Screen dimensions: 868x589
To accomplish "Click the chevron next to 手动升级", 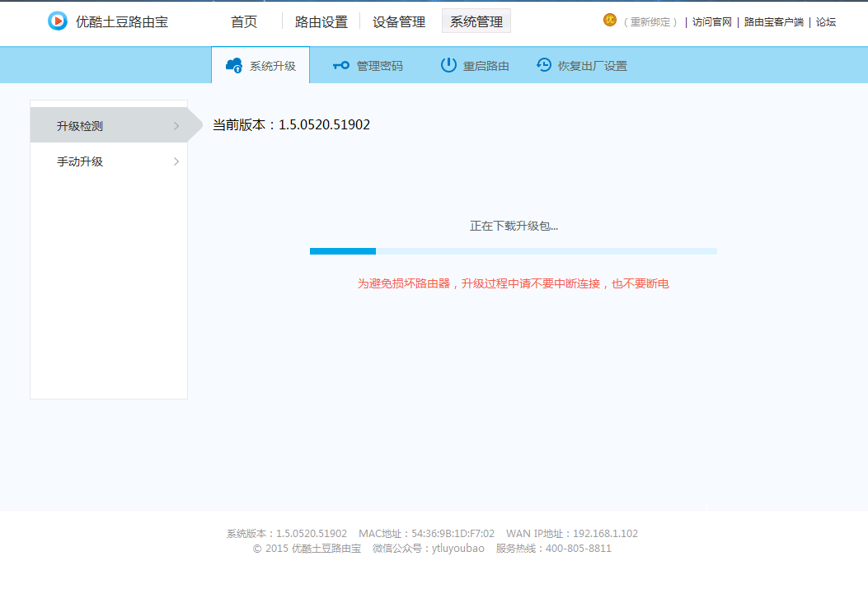I will 176,161.
